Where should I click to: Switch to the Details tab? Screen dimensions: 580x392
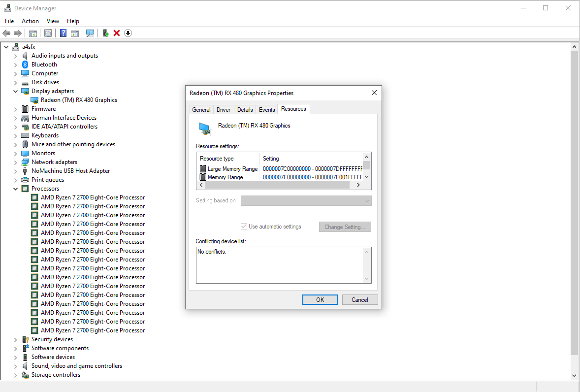(245, 110)
